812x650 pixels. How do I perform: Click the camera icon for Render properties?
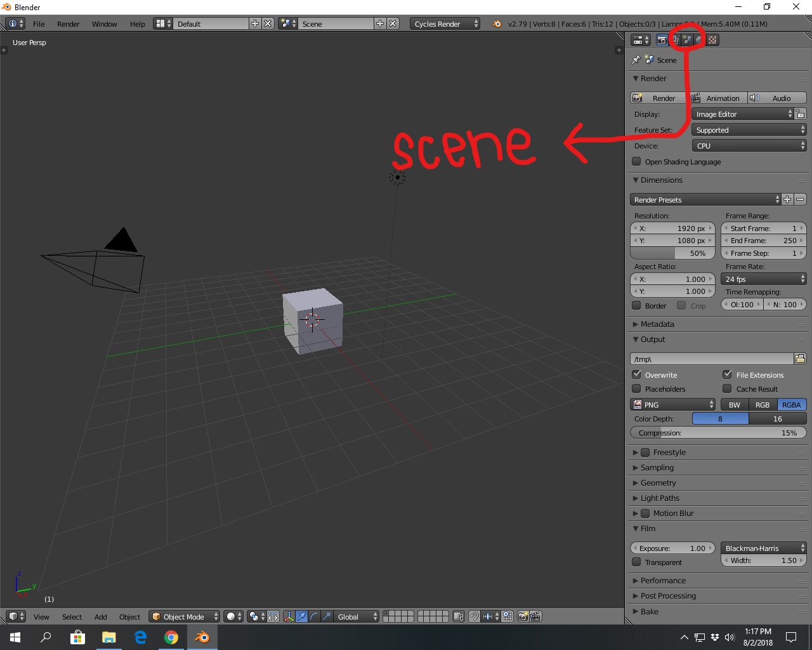662,39
